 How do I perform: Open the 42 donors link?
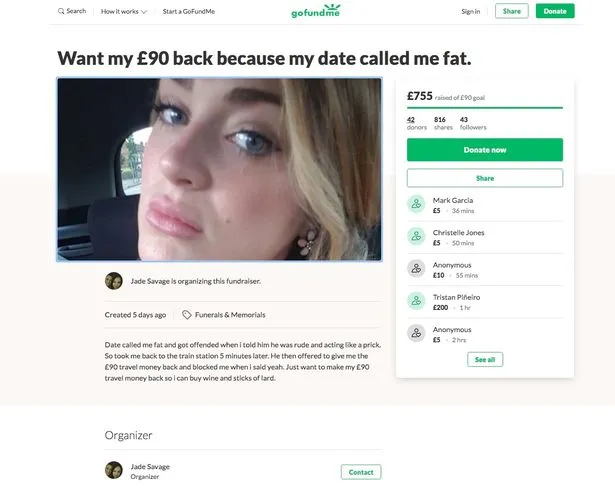click(411, 122)
